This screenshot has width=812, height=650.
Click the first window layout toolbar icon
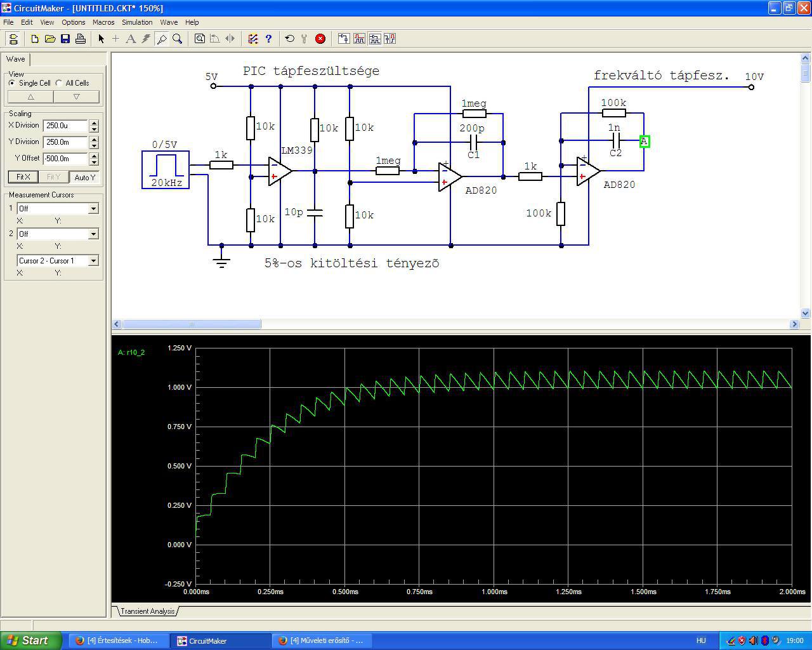coord(343,39)
